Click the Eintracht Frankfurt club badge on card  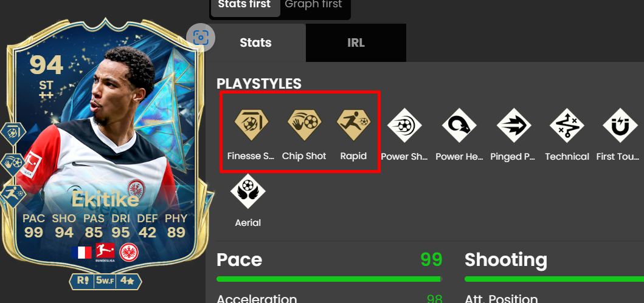click(129, 252)
